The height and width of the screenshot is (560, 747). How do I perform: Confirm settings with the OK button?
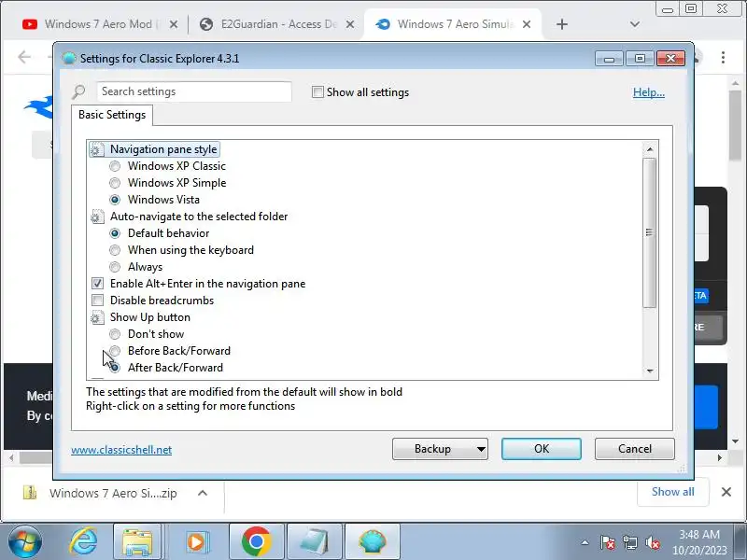click(542, 449)
